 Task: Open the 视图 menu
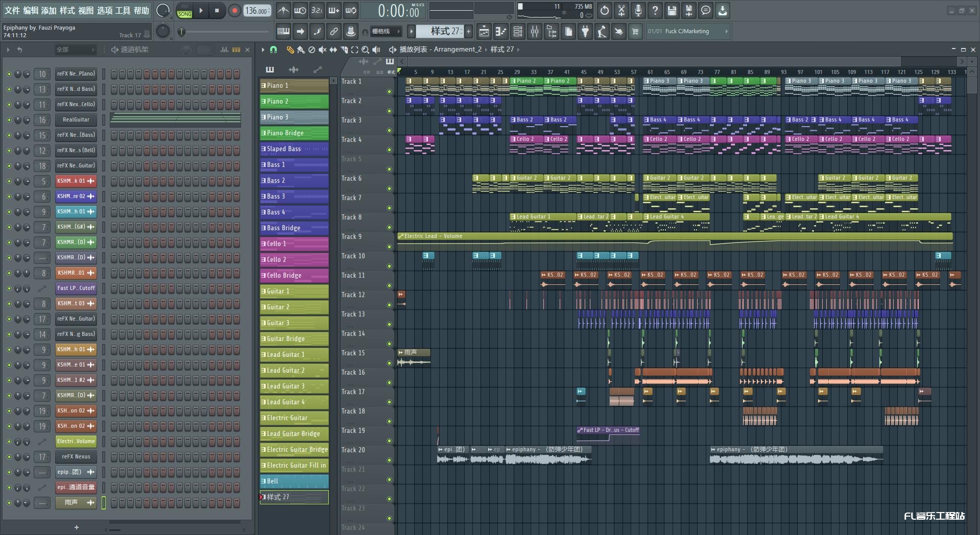[x=86, y=10]
